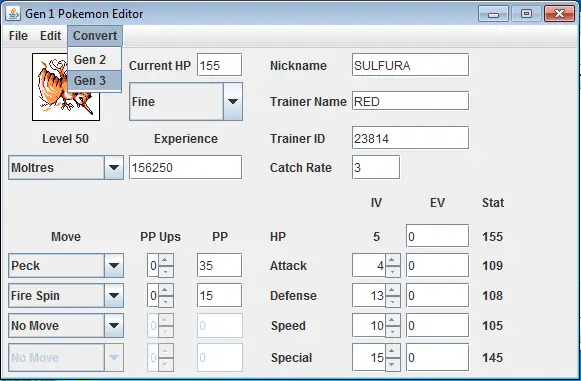Increase PP Ups for Peck

[166, 260]
